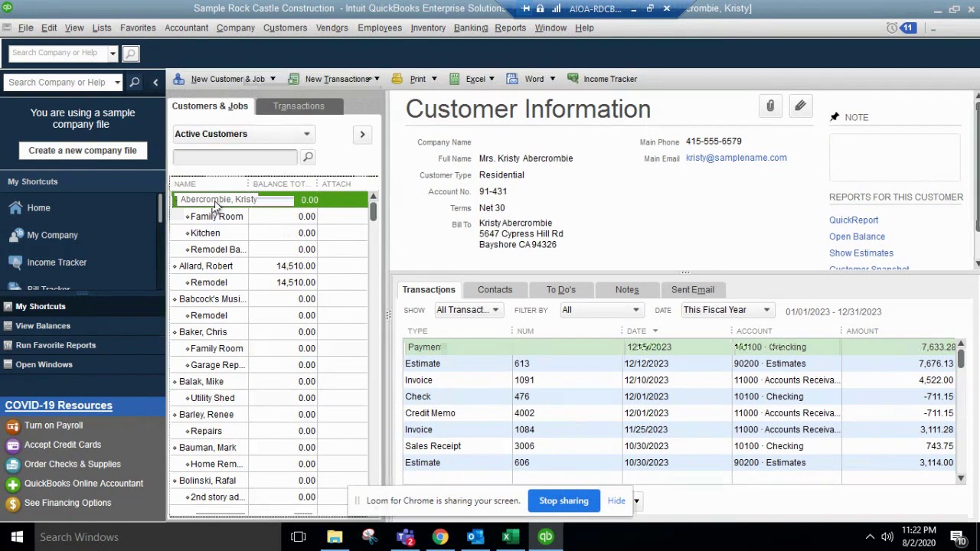Open the Customers menu

[x=285, y=28]
